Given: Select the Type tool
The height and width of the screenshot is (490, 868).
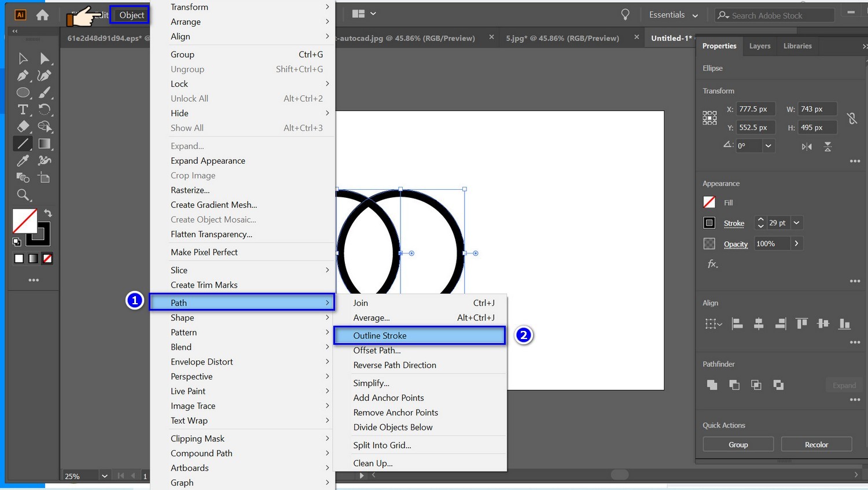Looking at the screenshot, I should (x=23, y=109).
